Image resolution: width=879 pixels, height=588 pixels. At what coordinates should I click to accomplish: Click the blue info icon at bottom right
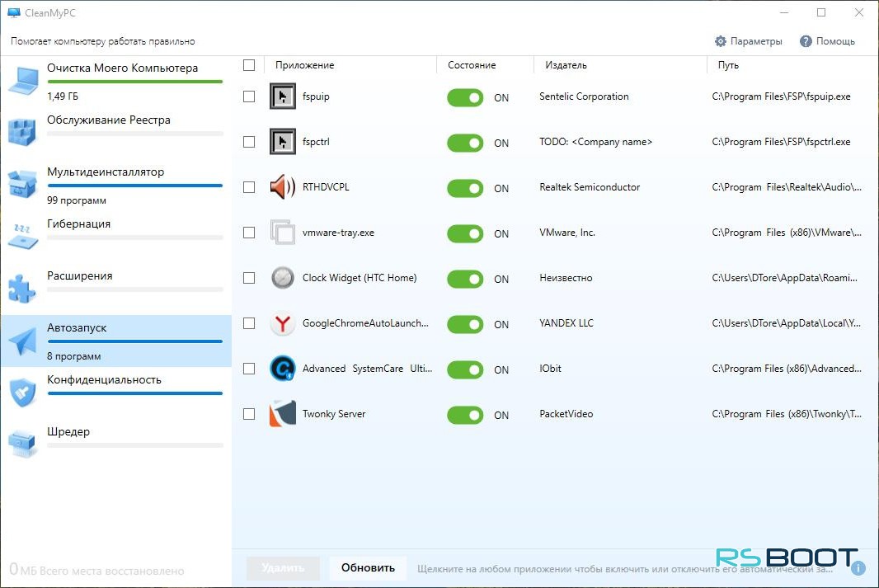click(858, 568)
